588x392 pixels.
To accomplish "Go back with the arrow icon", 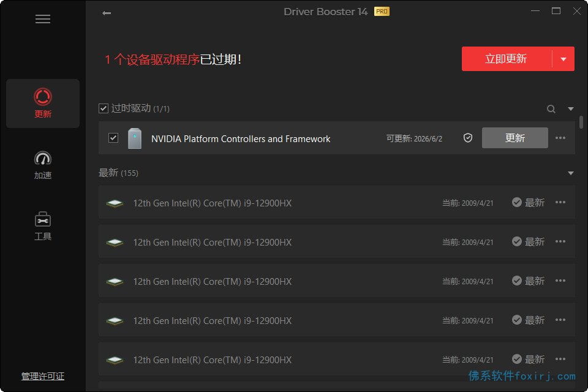I will pyautogui.click(x=107, y=13).
